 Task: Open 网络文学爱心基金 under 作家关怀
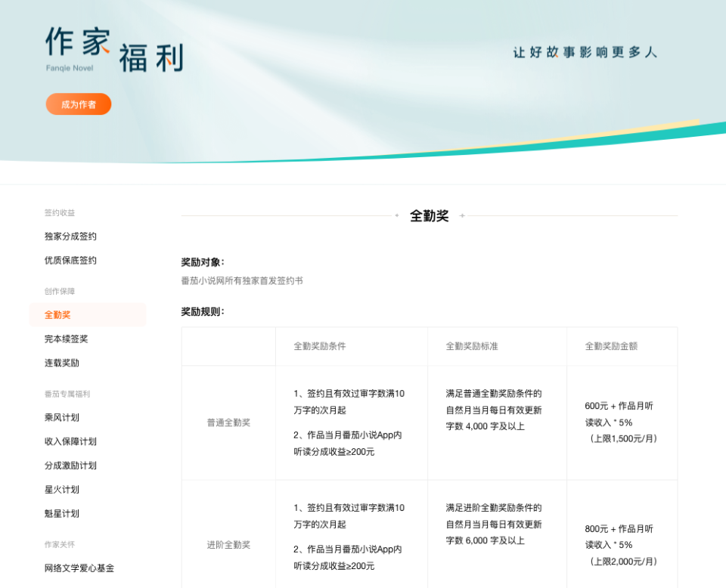pyautogui.click(x=79, y=568)
